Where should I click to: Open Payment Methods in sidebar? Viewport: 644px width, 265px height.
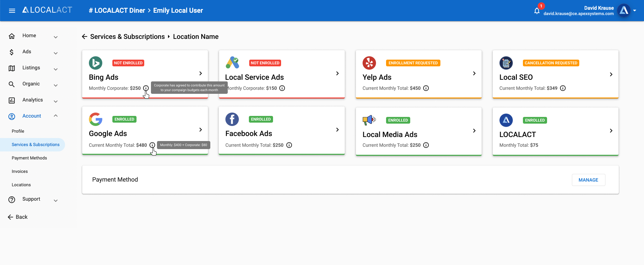[x=30, y=158]
